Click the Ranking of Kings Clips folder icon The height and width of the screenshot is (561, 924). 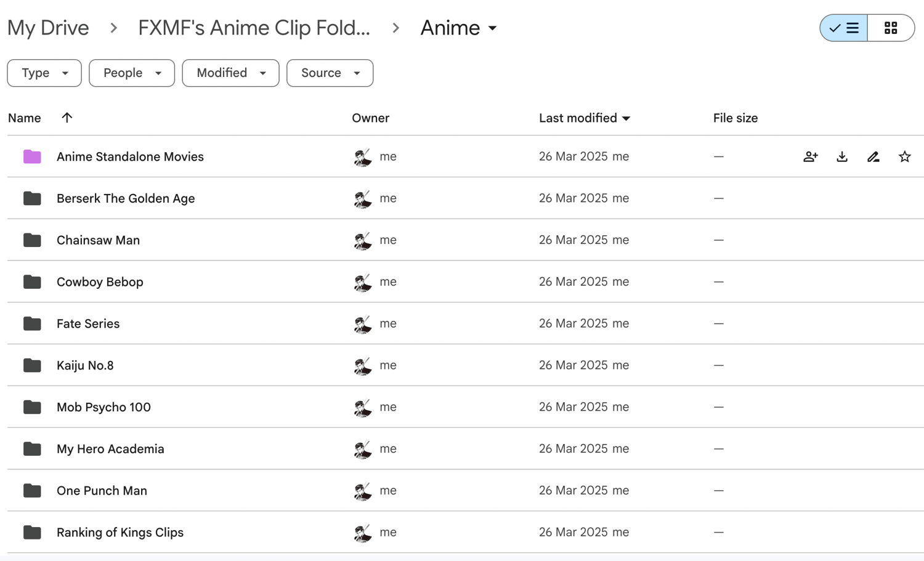click(x=32, y=532)
